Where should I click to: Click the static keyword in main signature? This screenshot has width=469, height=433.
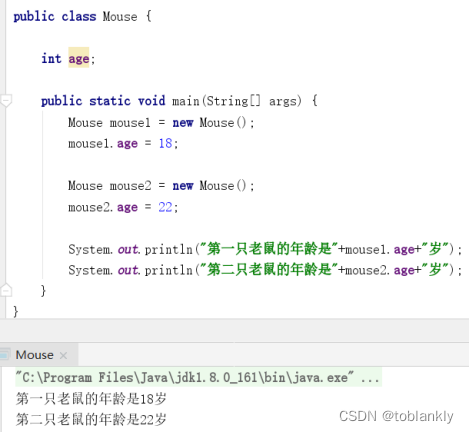pyautogui.click(x=110, y=101)
